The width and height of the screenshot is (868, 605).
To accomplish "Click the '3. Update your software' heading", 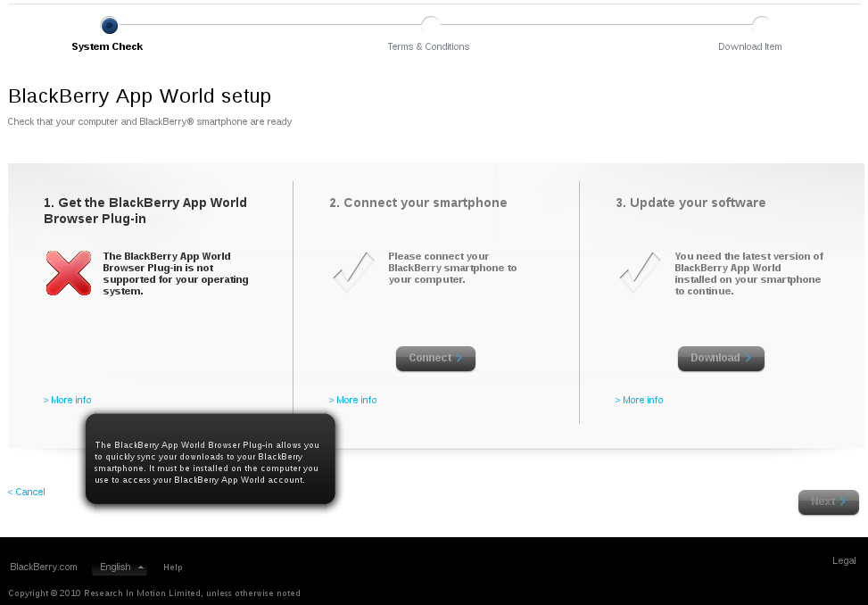I will coord(690,203).
